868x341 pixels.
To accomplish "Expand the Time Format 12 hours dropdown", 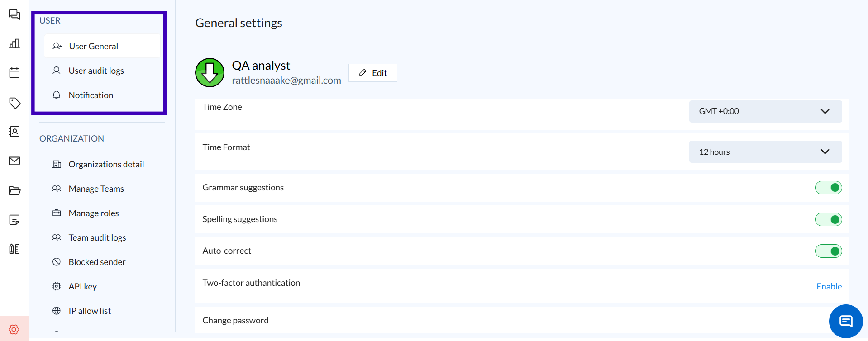I will point(765,152).
